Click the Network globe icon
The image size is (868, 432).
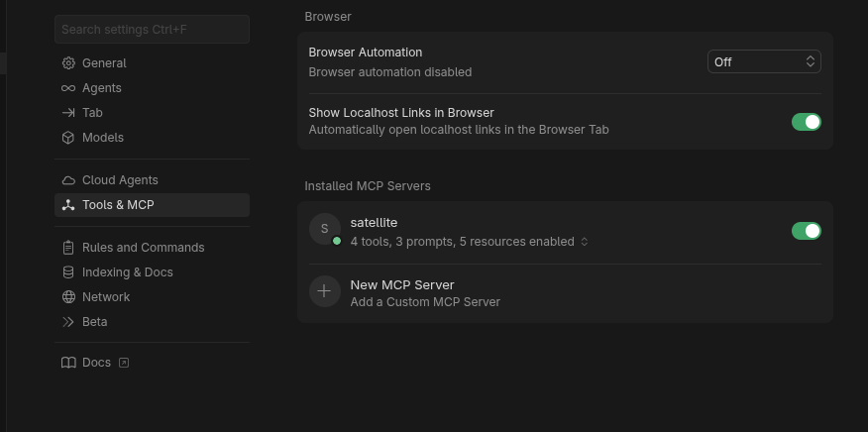coord(68,297)
